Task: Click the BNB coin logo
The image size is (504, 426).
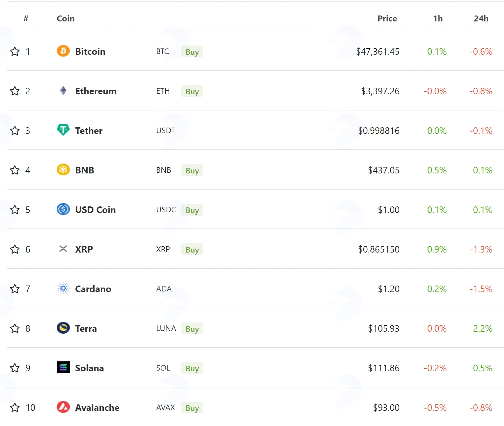Action: tap(63, 170)
